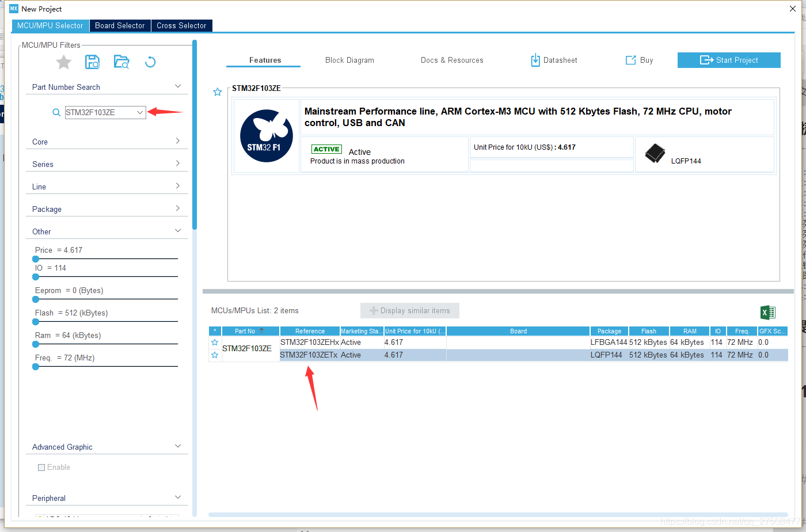This screenshot has height=532, width=806.
Task: Switch to the Board Selector tab
Action: pyautogui.click(x=120, y=25)
